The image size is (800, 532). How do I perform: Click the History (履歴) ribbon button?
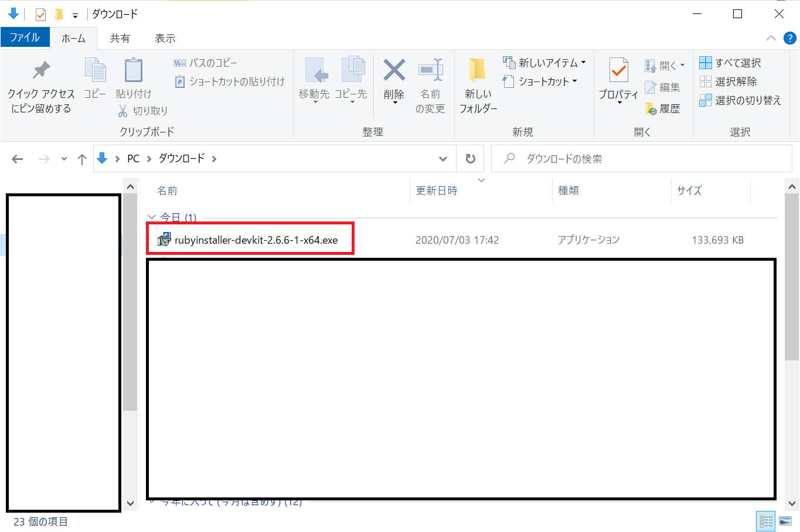coord(662,109)
